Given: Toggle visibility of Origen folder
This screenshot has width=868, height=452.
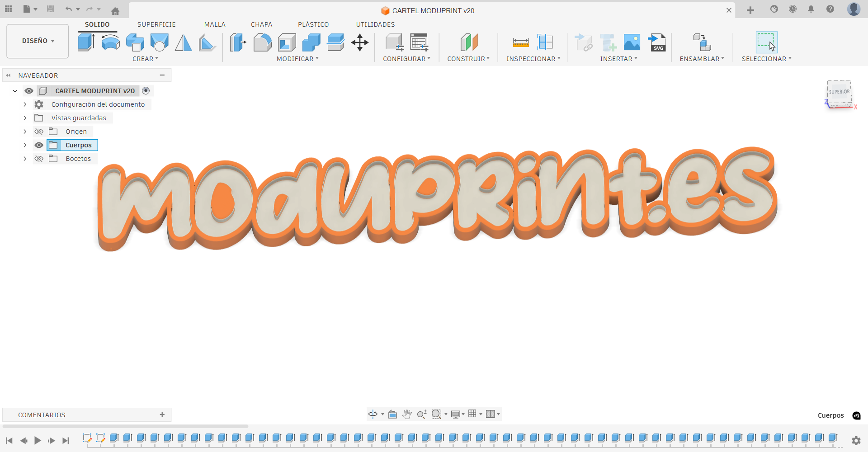Looking at the screenshot, I should [39, 132].
